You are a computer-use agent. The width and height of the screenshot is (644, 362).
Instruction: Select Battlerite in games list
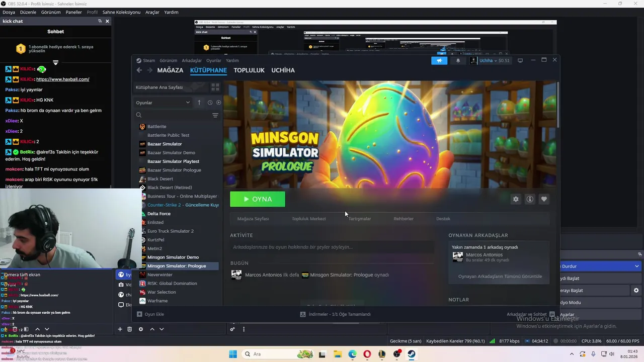(x=156, y=127)
